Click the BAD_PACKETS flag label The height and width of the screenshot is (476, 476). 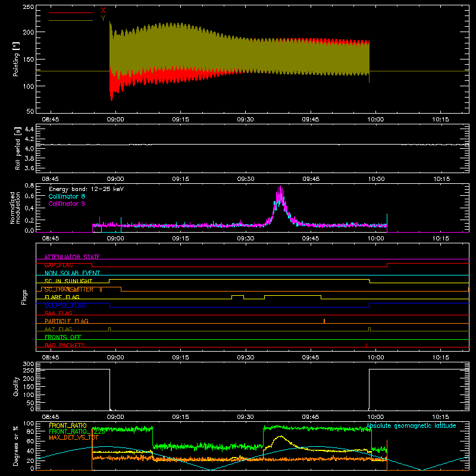click(x=65, y=345)
